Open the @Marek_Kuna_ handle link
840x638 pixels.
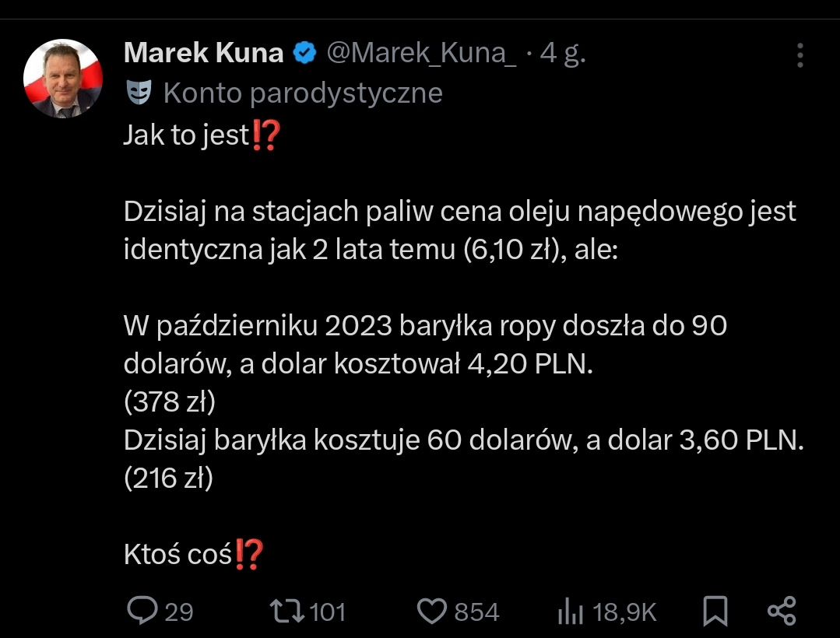click(420, 53)
